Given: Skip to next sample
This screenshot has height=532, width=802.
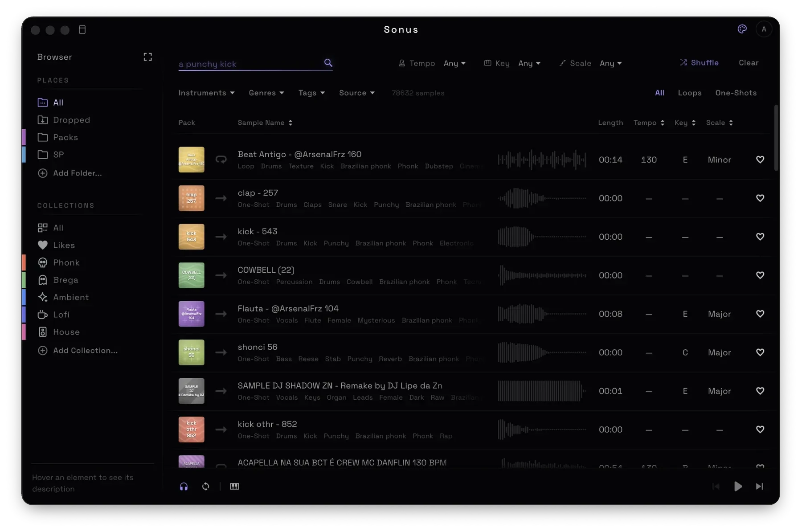Looking at the screenshot, I should 760,487.
